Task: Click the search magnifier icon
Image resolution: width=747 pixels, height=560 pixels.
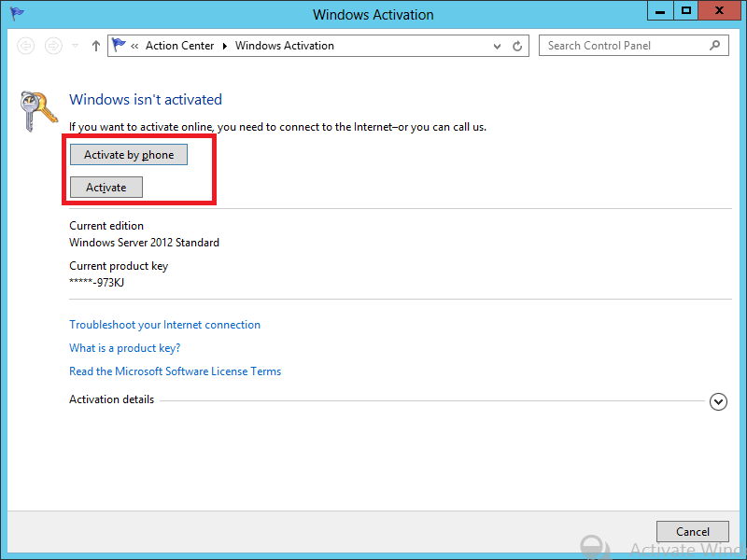Action: pyautogui.click(x=715, y=45)
